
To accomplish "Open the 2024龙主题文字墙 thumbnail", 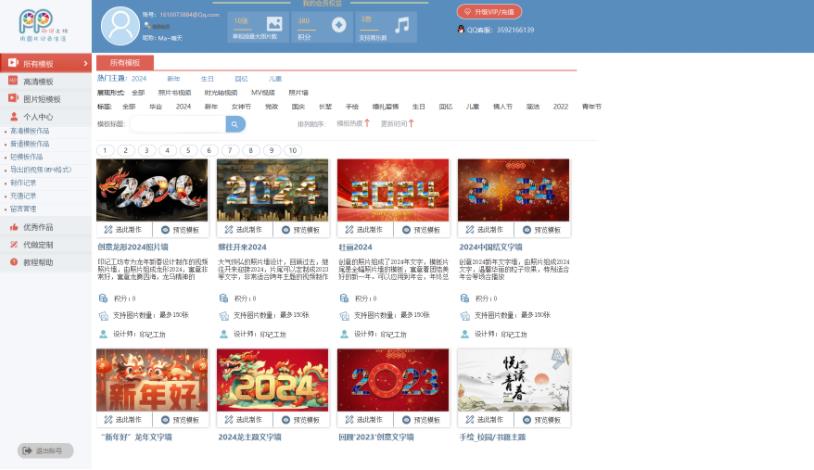I will click(273, 380).
